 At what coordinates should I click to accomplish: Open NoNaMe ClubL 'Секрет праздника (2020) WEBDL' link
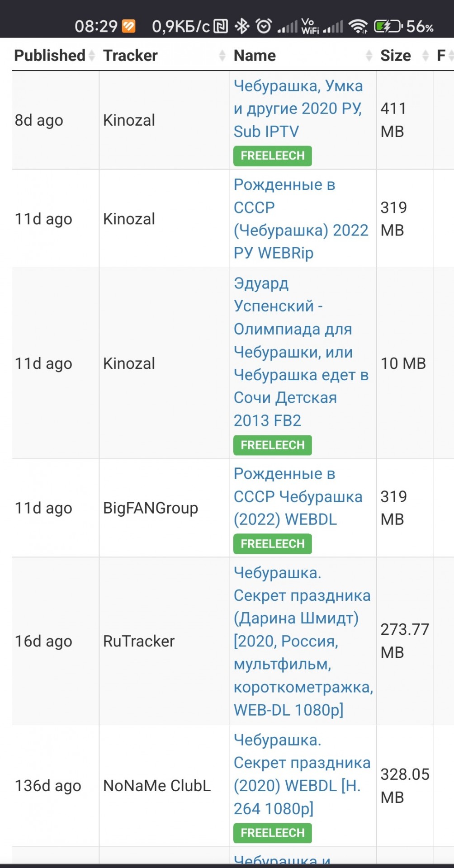[x=302, y=774]
